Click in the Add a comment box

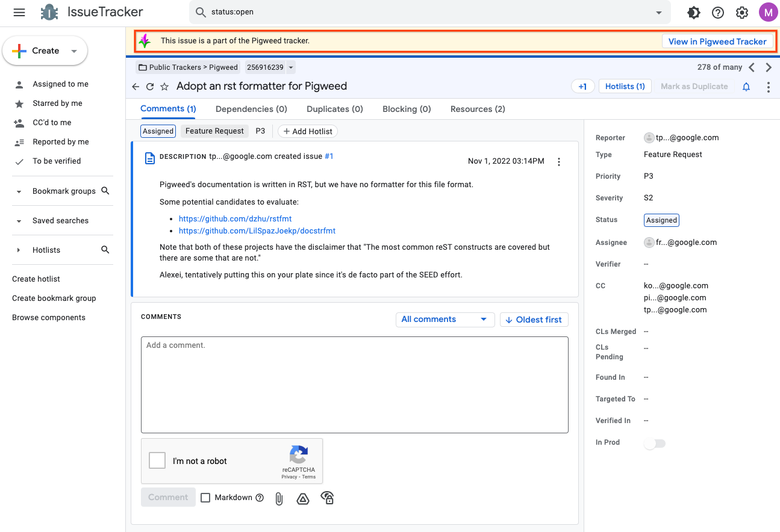pos(354,384)
